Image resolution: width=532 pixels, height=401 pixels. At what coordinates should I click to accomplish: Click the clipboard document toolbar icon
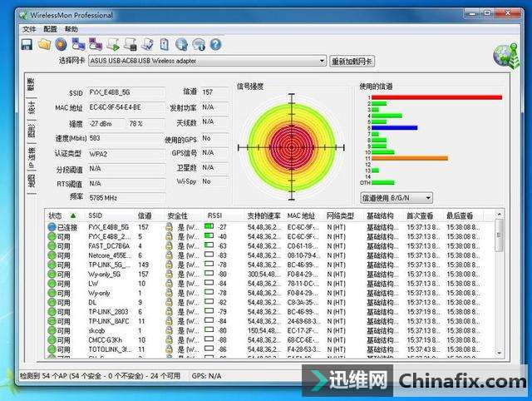coord(165,44)
